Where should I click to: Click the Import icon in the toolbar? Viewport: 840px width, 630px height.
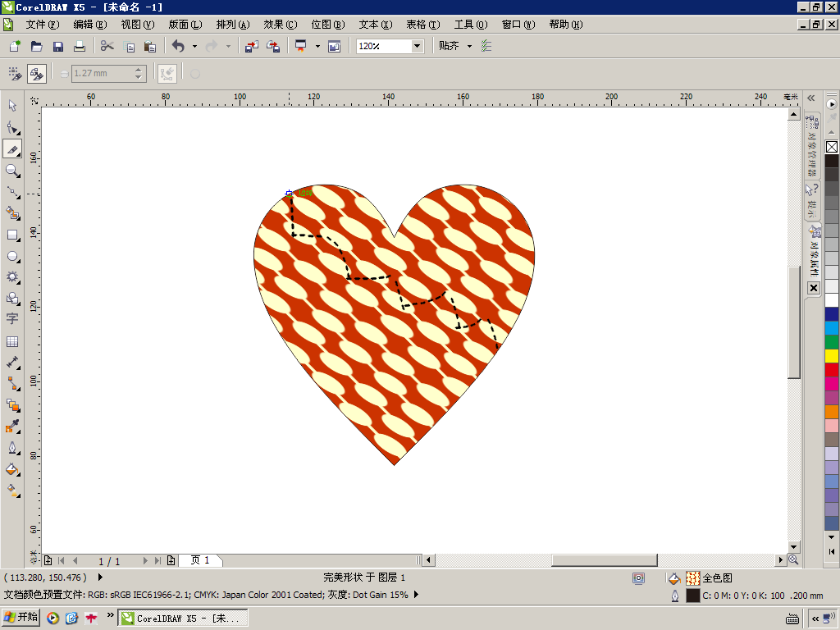(x=252, y=46)
